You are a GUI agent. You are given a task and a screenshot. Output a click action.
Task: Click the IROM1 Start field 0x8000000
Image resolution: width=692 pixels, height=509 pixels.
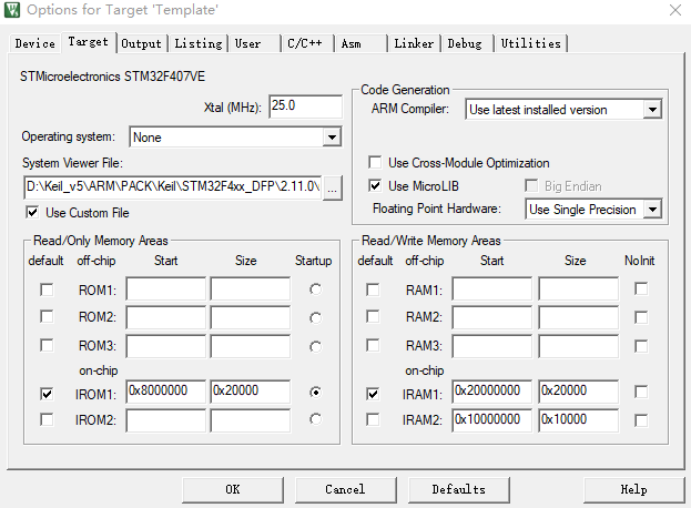[166, 392]
